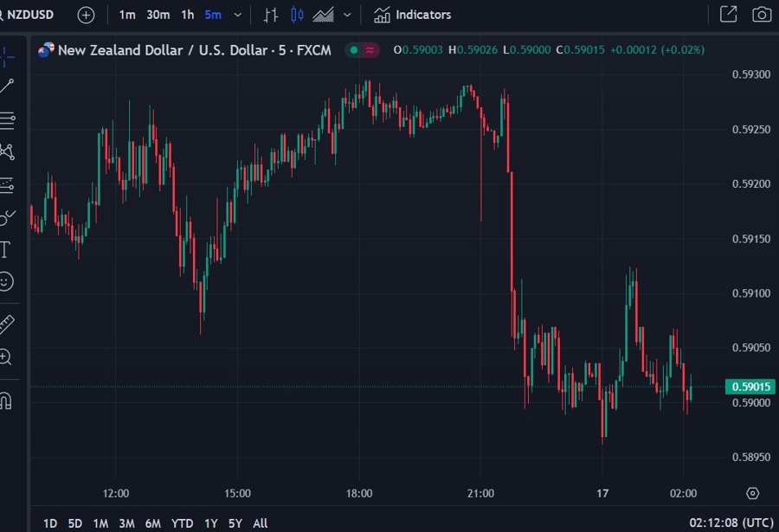Toggle series visibility dot next to FXCM title
Viewport: 779px width, 532px height.
(x=352, y=50)
